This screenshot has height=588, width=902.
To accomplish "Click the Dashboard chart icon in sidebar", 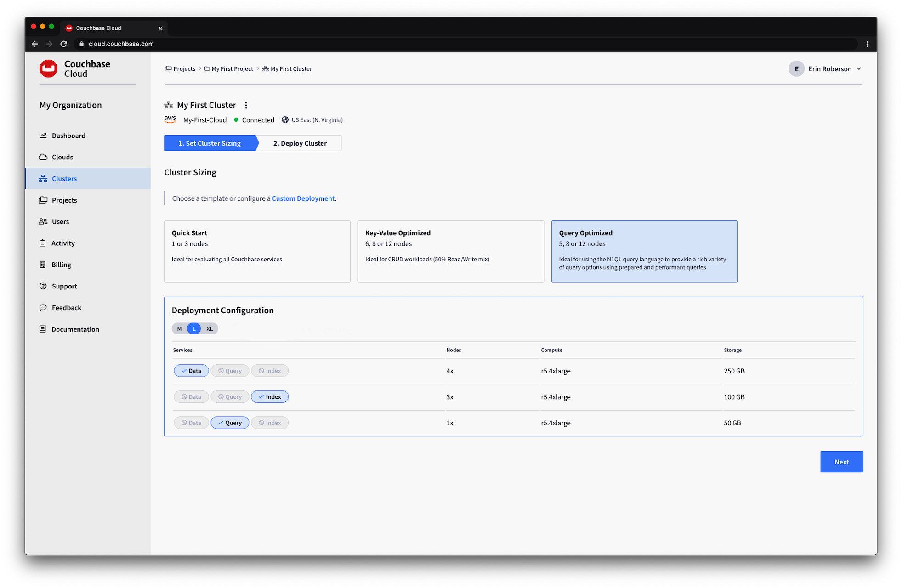I will [43, 136].
